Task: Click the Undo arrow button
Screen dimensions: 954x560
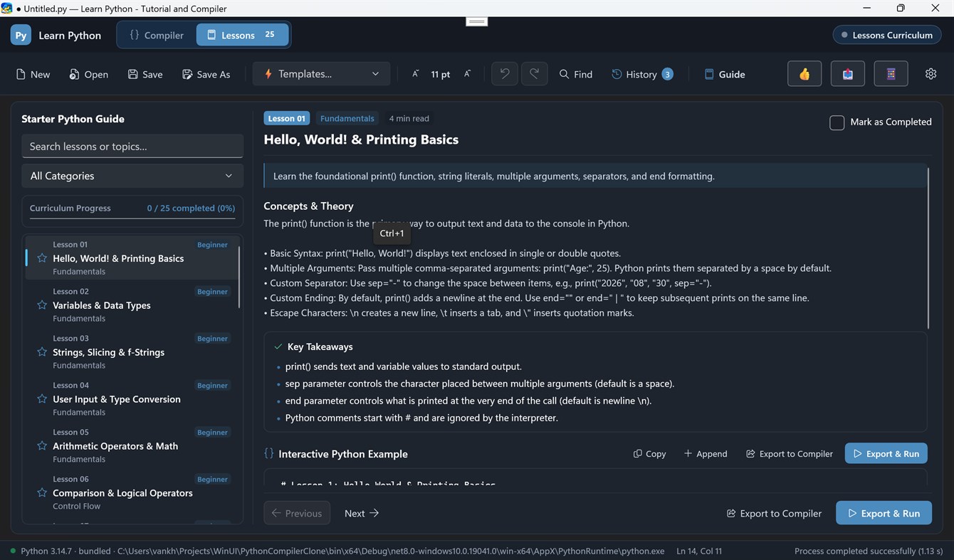Action: coord(505,74)
